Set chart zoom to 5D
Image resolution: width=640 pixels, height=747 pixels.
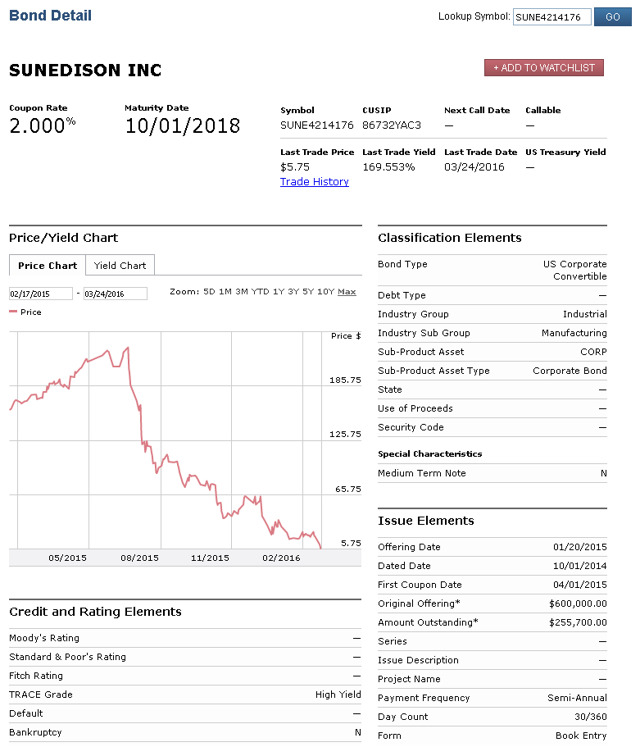pos(209,292)
